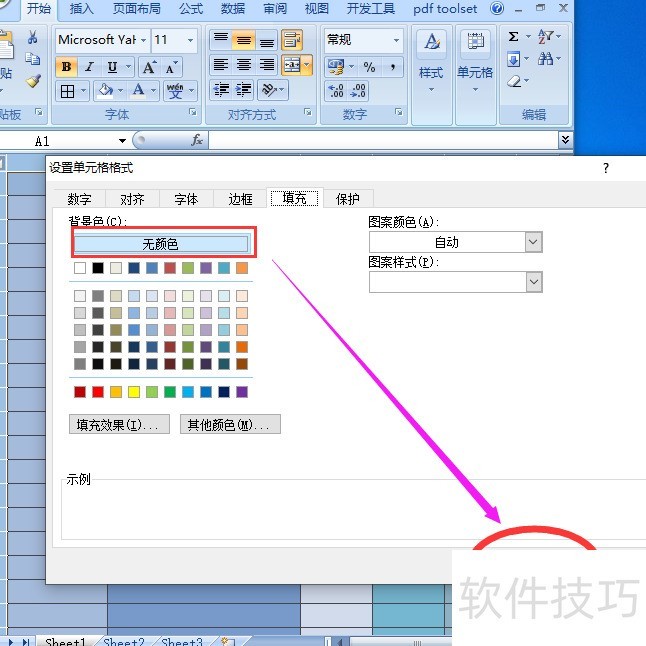The image size is (646, 646).
Task: Select Bottom Align icon
Action: point(267,40)
